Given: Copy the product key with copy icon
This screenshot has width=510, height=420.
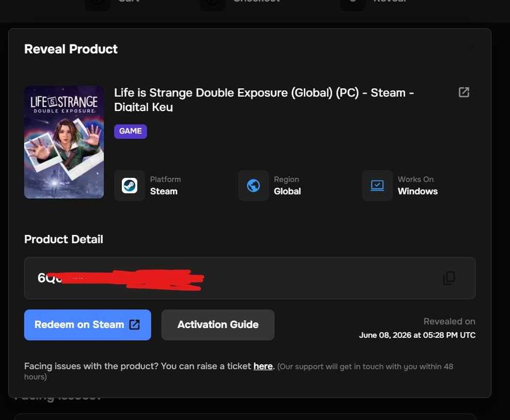Looking at the screenshot, I should 449,278.
